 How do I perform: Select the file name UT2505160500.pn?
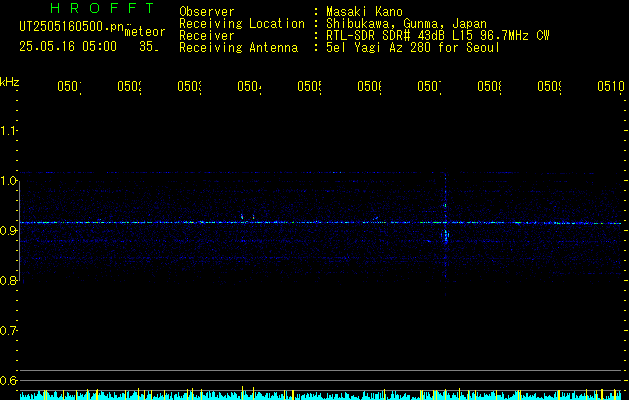72,26
